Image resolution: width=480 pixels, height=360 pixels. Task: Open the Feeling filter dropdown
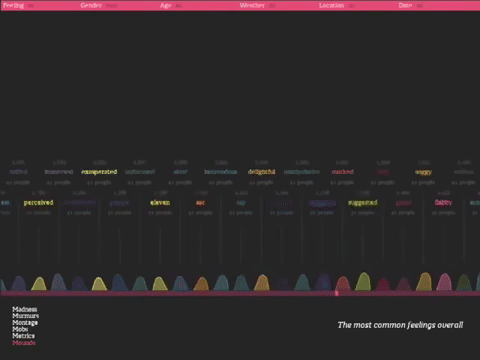(x=14, y=5)
